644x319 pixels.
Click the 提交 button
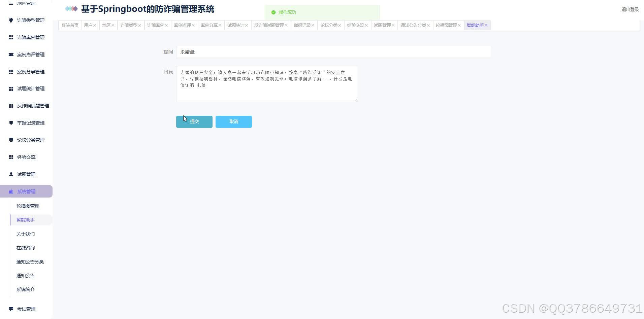pos(194,121)
